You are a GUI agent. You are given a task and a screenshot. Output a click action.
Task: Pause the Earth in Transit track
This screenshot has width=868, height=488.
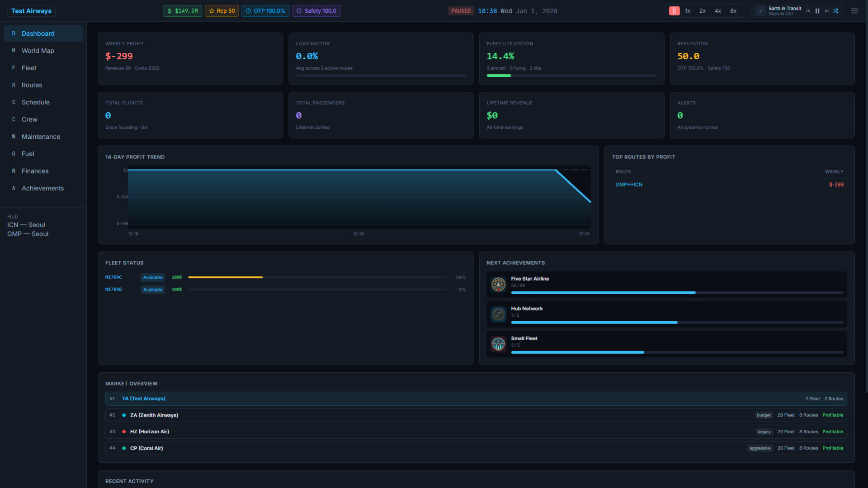[x=817, y=11]
